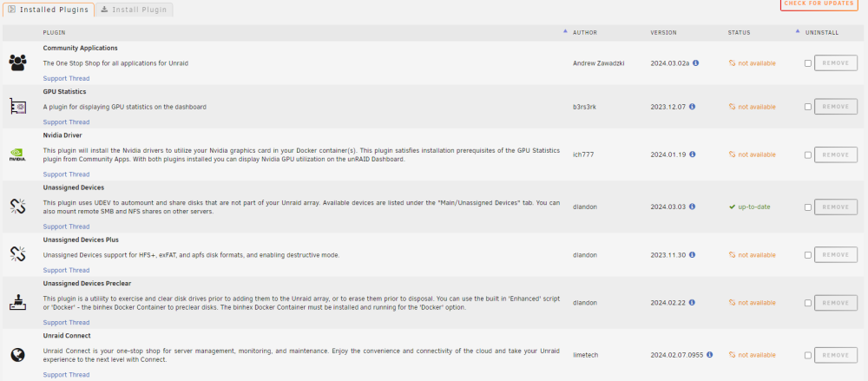Screen dimensions: 868x381
Task: Open version info icon for Unraid Connect
Action: pos(710,355)
